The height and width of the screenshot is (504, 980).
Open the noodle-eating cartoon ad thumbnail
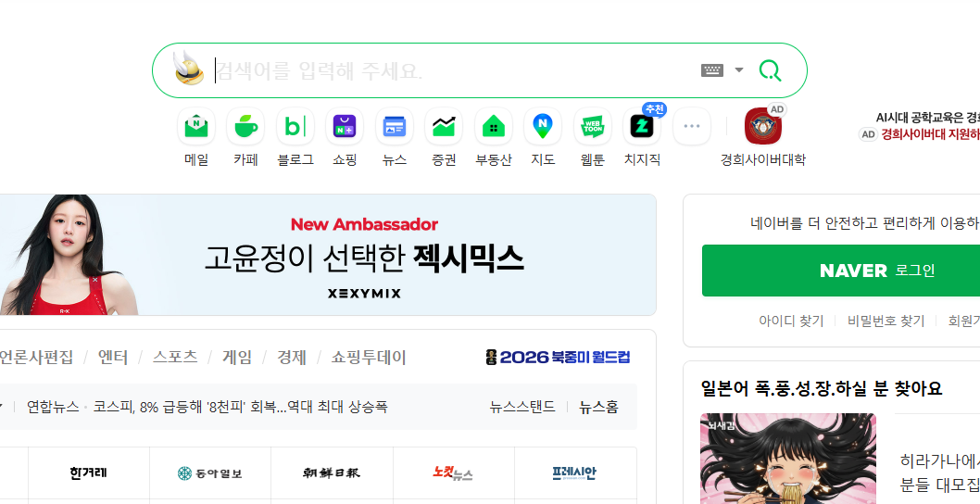tap(788, 459)
